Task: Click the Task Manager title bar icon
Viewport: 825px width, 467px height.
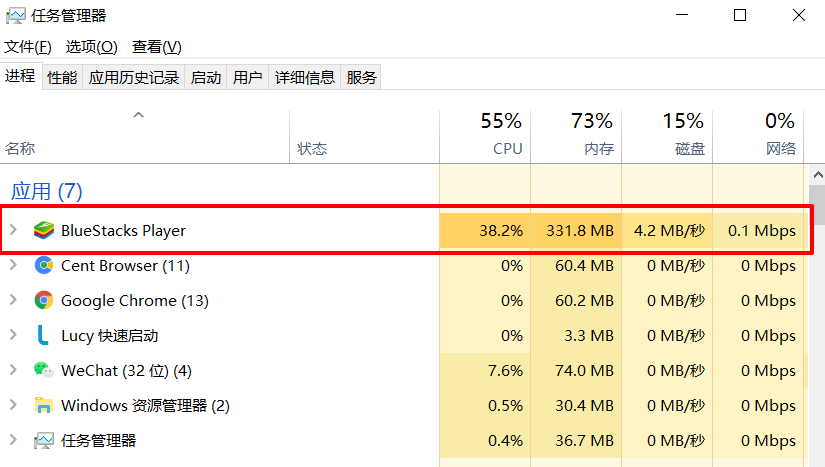Action: [15, 15]
